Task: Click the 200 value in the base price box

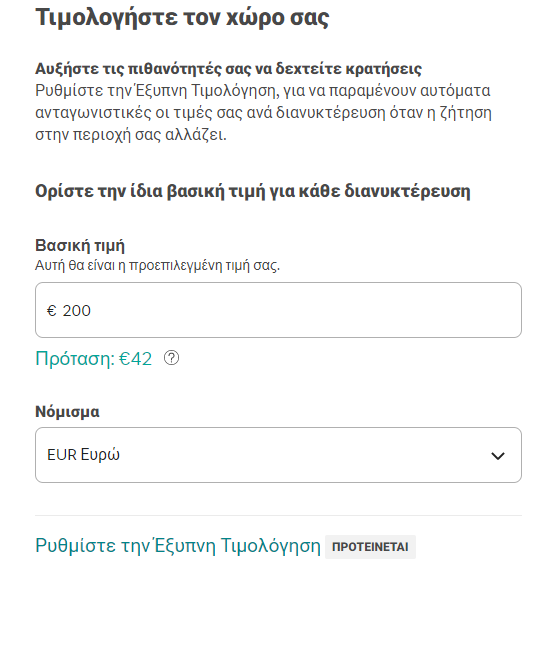Action: pyautogui.click(x=77, y=311)
